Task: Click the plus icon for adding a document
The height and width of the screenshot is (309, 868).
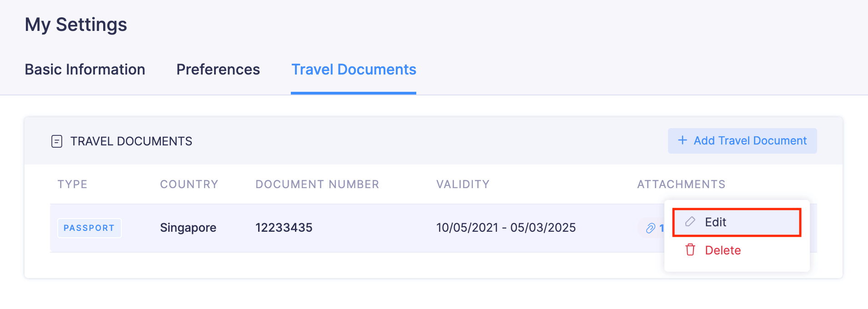Action: click(682, 140)
